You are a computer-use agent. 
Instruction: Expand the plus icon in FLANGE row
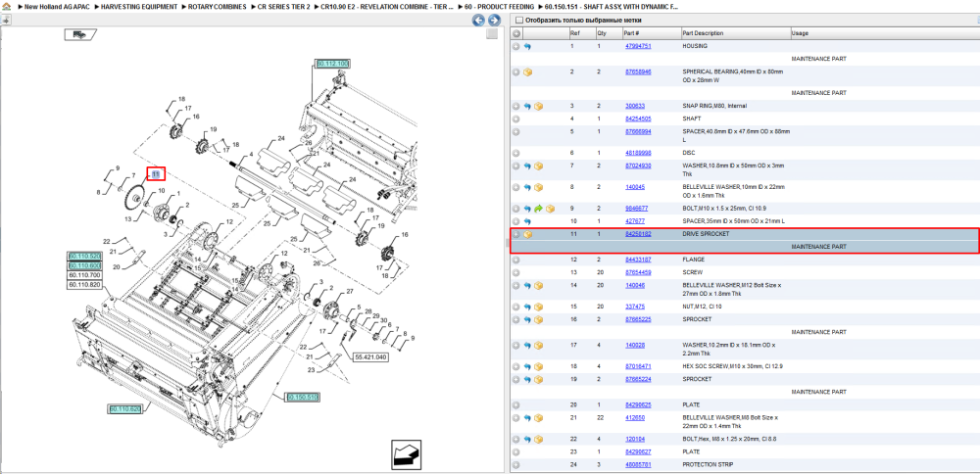(516, 260)
